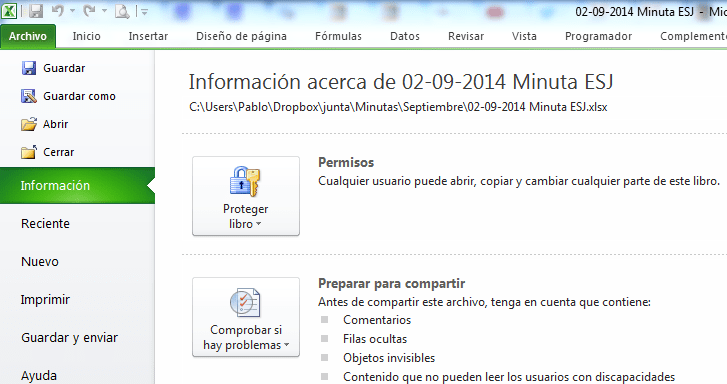Click the Cualquier usuario puede abrir description
The height and width of the screenshot is (384, 727).
click(x=519, y=181)
